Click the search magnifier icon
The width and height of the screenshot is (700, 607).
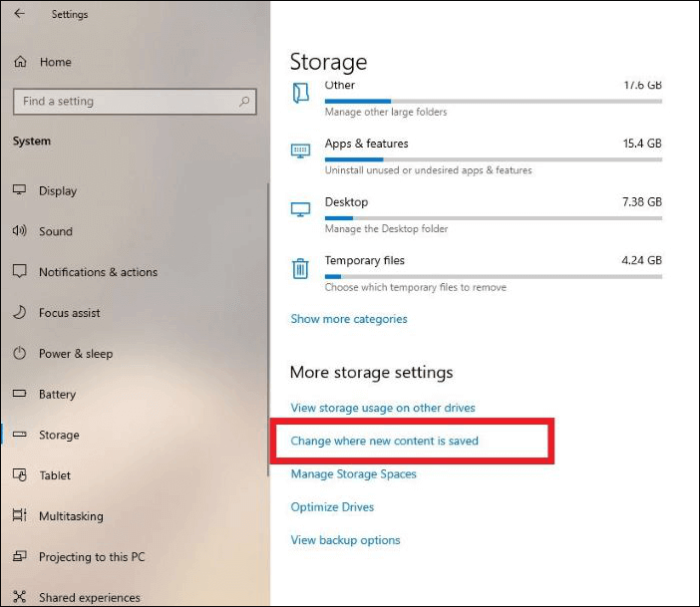click(244, 101)
